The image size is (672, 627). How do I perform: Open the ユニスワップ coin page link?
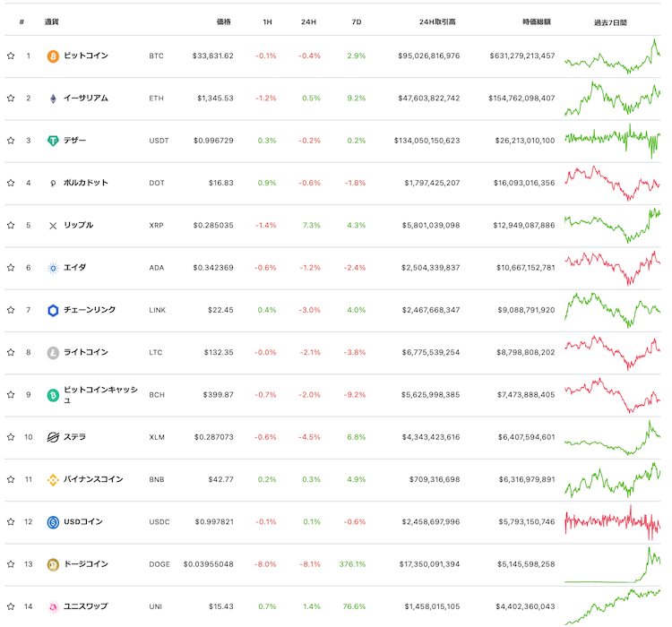(86, 606)
